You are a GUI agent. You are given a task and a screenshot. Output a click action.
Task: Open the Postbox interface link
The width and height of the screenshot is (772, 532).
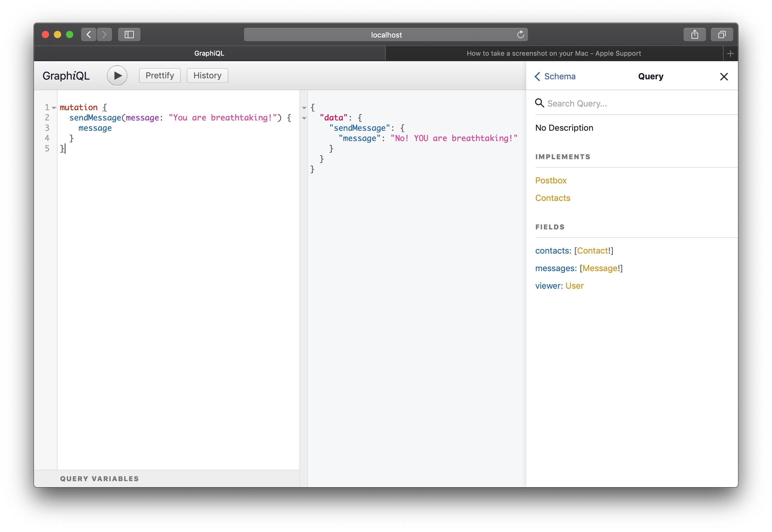tap(551, 180)
